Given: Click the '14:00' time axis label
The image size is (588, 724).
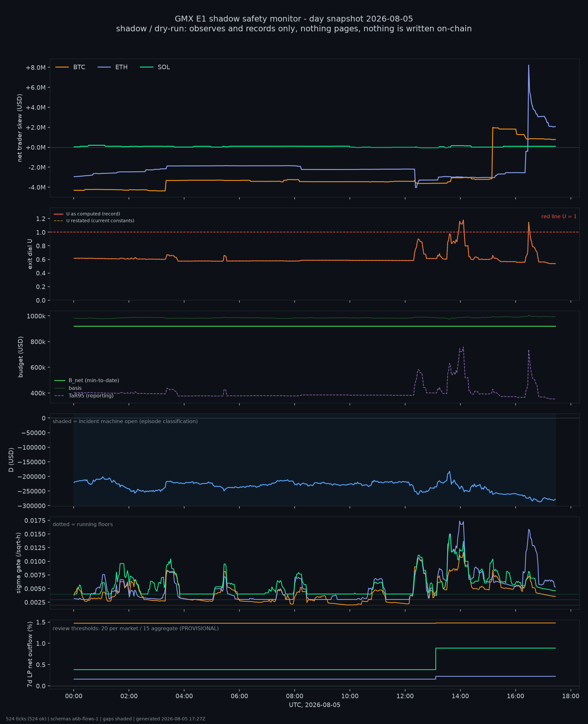Looking at the screenshot, I should [x=460, y=697].
